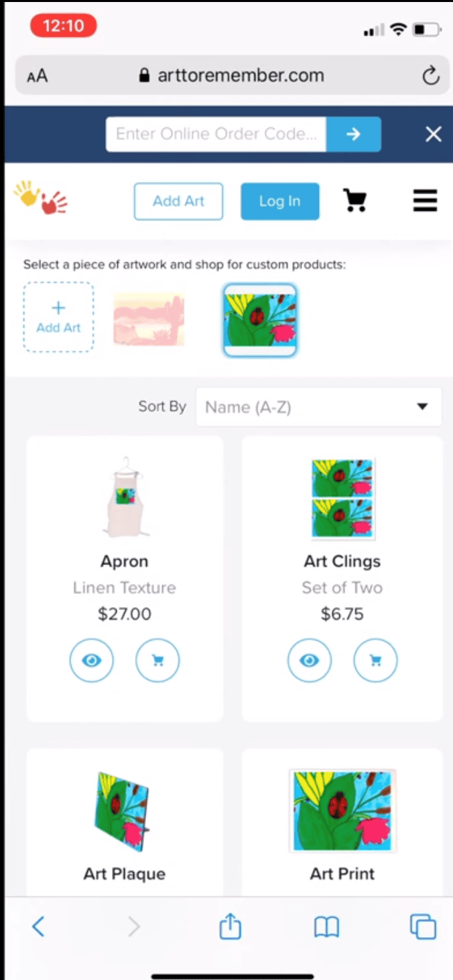Open the hamburger menu

pos(426,201)
